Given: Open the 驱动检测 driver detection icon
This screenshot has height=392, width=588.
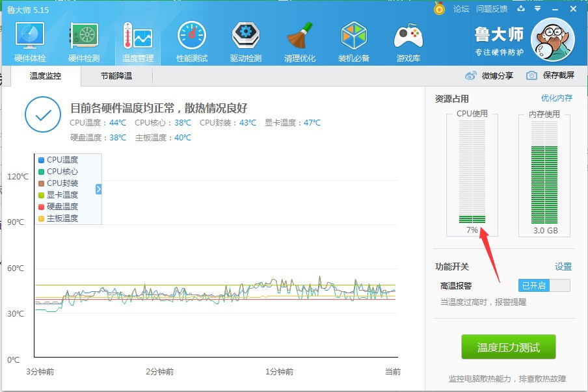Looking at the screenshot, I should (x=246, y=42).
